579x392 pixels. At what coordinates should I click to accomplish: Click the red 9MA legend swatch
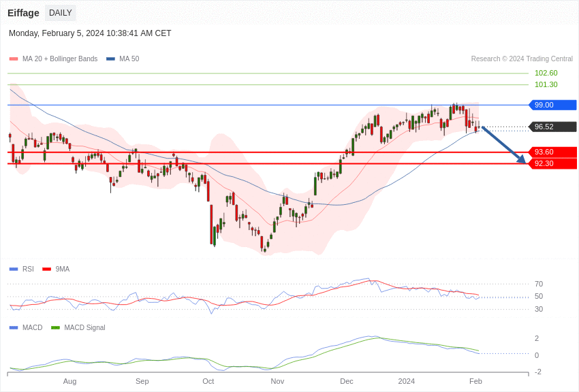46,269
